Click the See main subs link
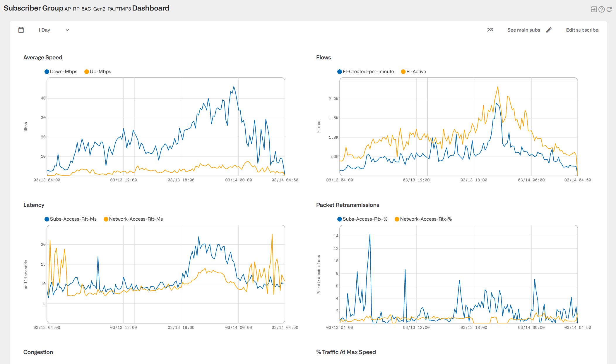The width and height of the screenshot is (616, 364). click(524, 30)
